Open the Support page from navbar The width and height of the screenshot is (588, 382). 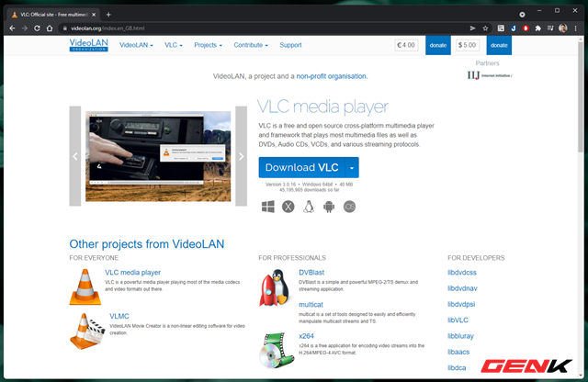290,45
